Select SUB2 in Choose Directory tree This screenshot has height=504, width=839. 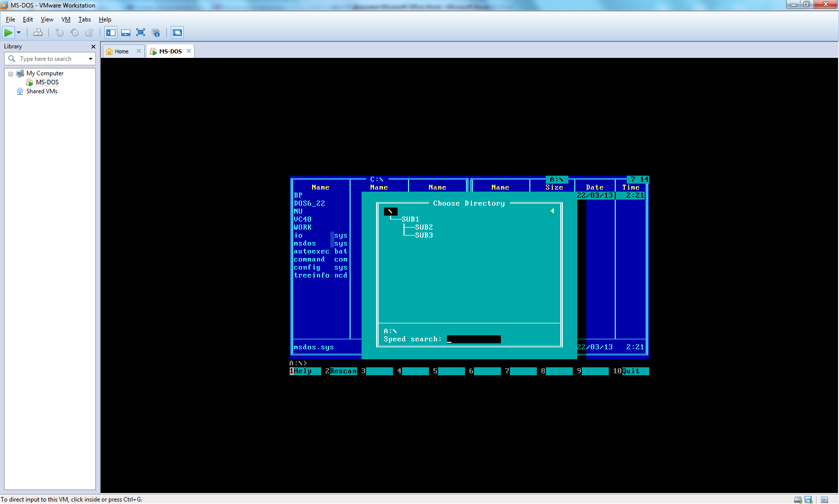pyautogui.click(x=424, y=228)
